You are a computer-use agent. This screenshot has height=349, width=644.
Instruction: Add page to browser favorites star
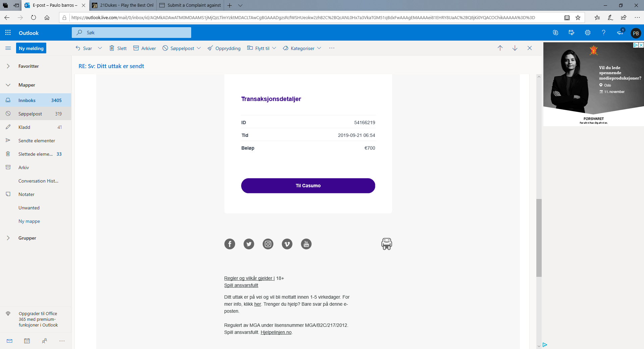point(578,17)
